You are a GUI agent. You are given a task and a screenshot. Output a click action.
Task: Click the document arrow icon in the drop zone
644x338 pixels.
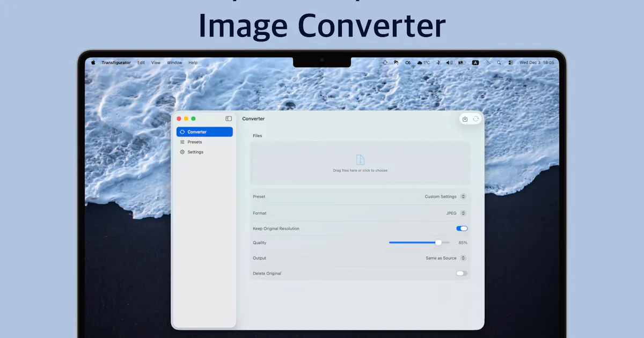tap(360, 160)
